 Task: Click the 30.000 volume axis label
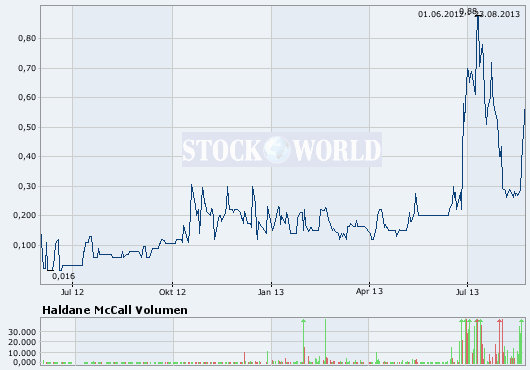pos(22,332)
